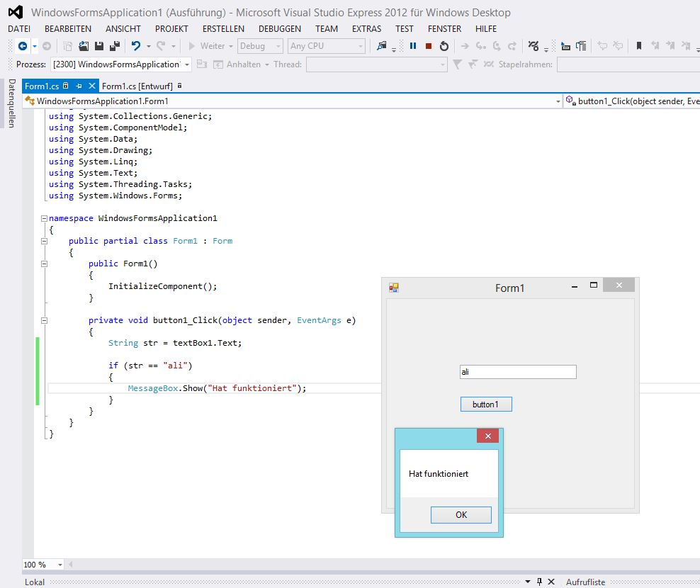Click the text box containing ali
700x588 pixels.
pos(518,372)
